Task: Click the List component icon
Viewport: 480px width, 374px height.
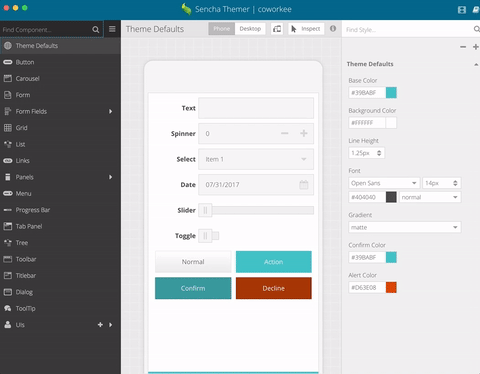Action: [8, 144]
